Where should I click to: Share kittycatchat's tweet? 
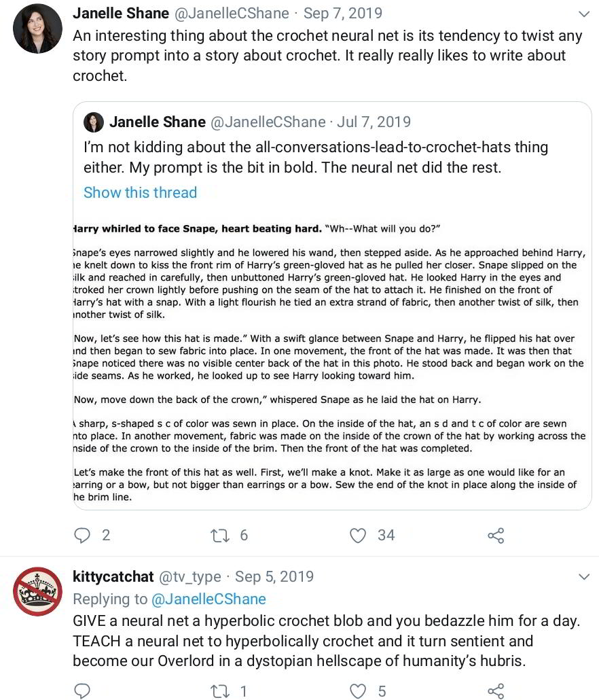coord(496,692)
